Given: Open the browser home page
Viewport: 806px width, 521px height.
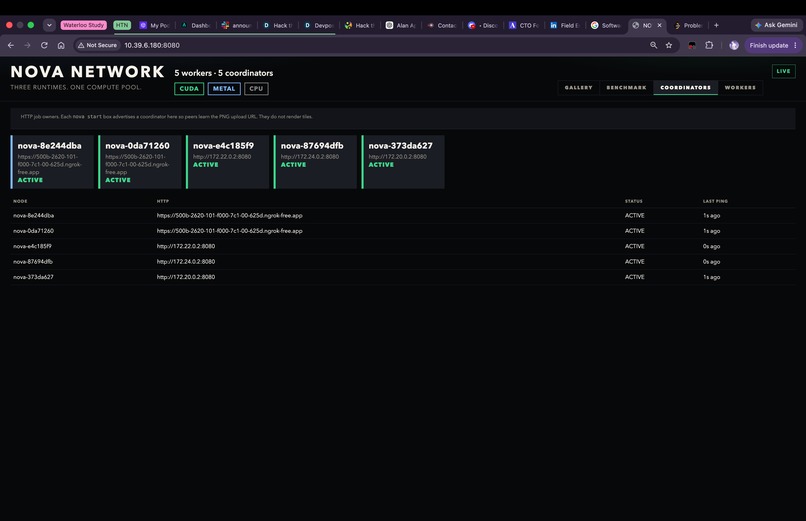Looking at the screenshot, I should pos(61,45).
